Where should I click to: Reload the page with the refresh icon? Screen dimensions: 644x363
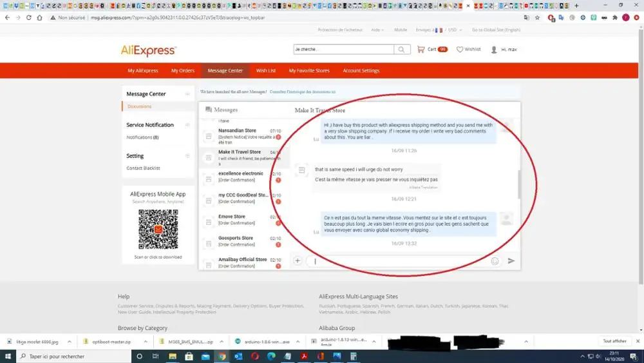(x=29, y=17)
